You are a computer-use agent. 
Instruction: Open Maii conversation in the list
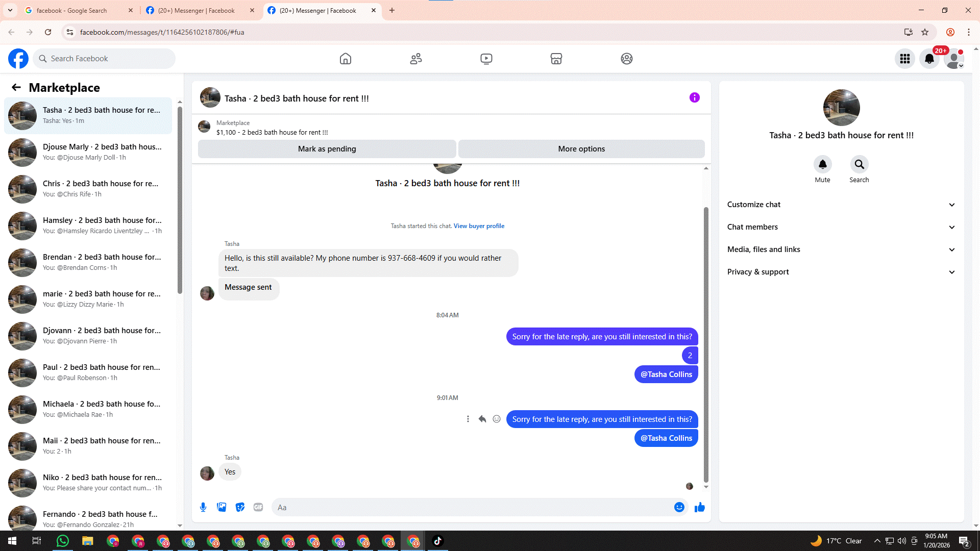coord(88,446)
